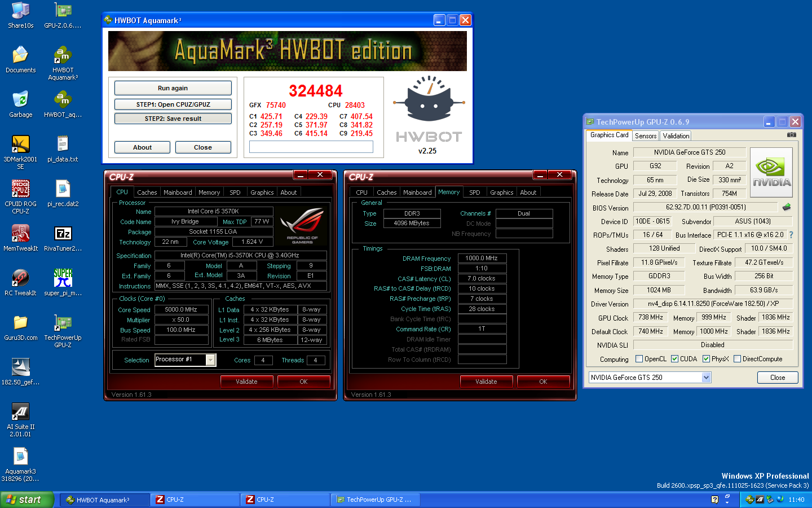The width and height of the screenshot is (812, 508).
Task: Open the Windows Start menu
Action: click(27, 500)
